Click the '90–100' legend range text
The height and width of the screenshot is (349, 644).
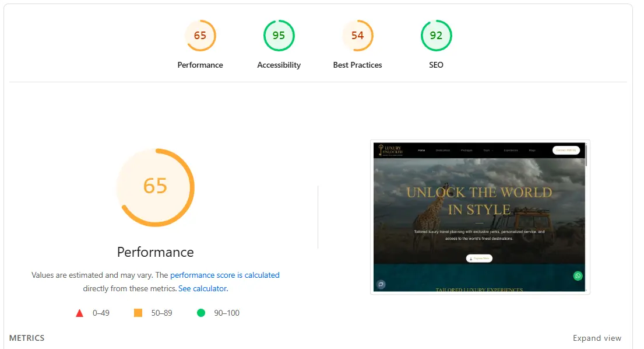point(227,313)
